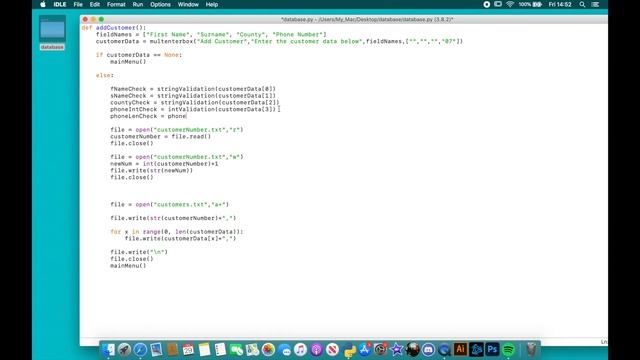The image size is (640, 360).
Task: Open Spotify from the dock
Action: coord(508,349)
